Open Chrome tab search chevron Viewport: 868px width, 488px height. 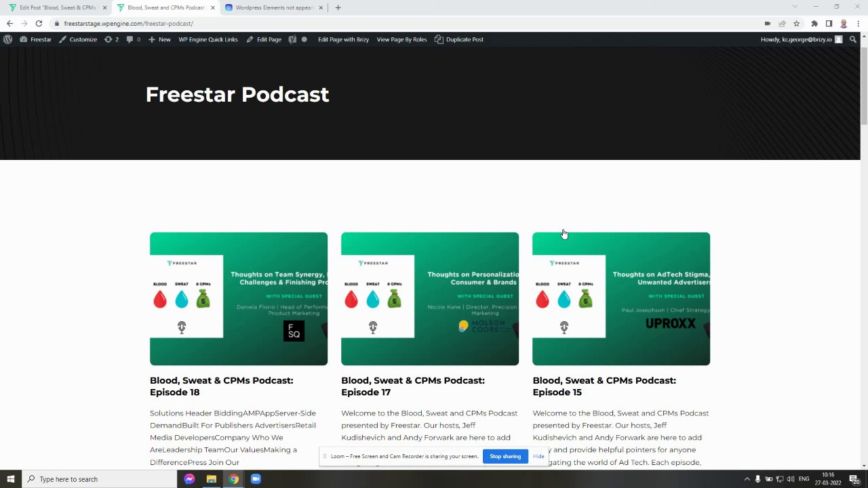click(795, 7)
